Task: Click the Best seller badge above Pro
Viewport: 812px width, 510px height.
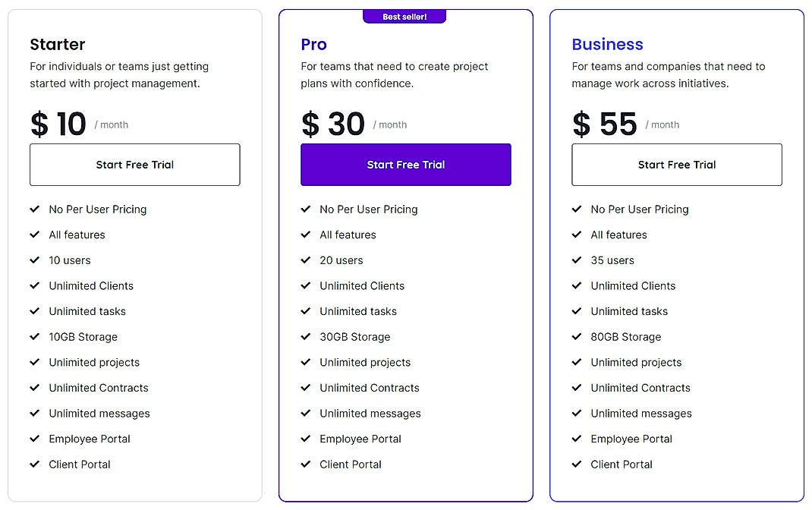Action: (x=404, y=15)
